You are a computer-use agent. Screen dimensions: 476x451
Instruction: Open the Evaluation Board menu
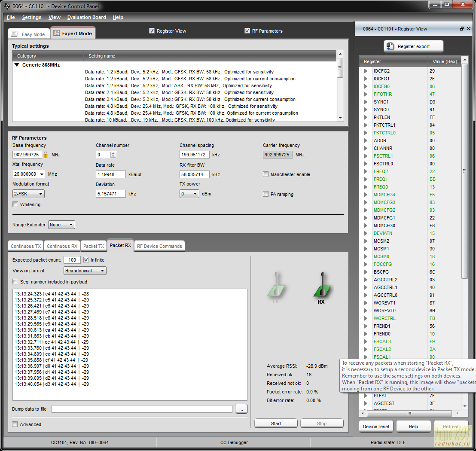[86, 17]
